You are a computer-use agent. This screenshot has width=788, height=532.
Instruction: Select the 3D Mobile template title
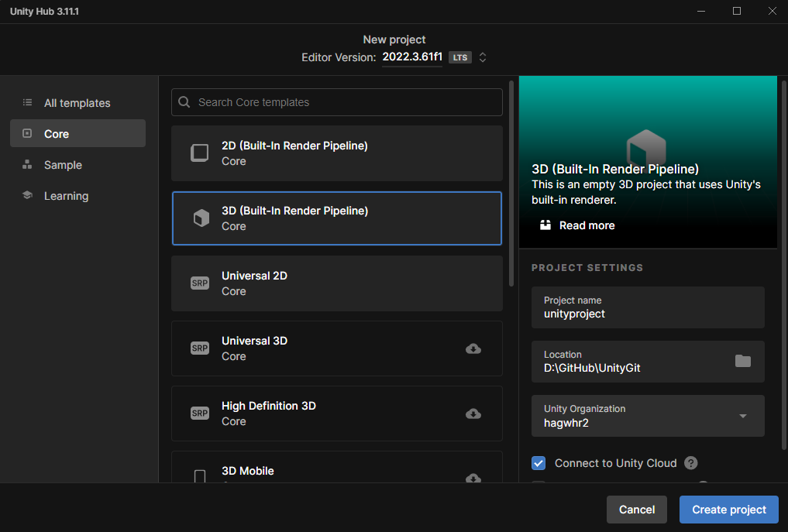(x=248, y=471)
